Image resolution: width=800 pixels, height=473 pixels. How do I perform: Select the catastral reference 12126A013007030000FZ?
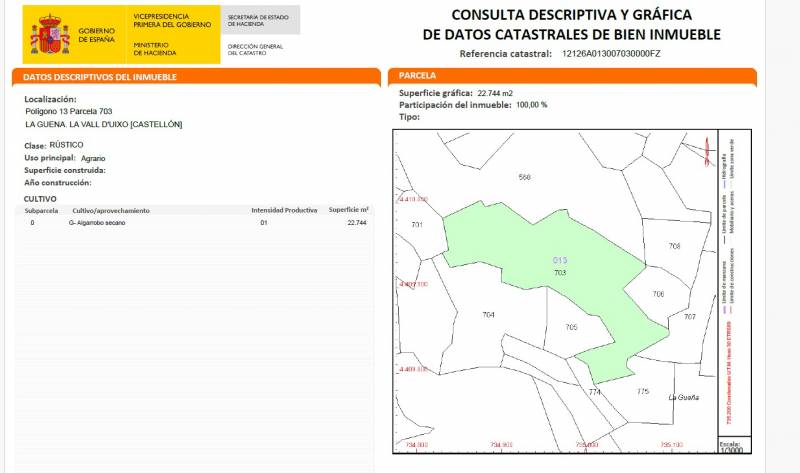click(x=611, y=54)
